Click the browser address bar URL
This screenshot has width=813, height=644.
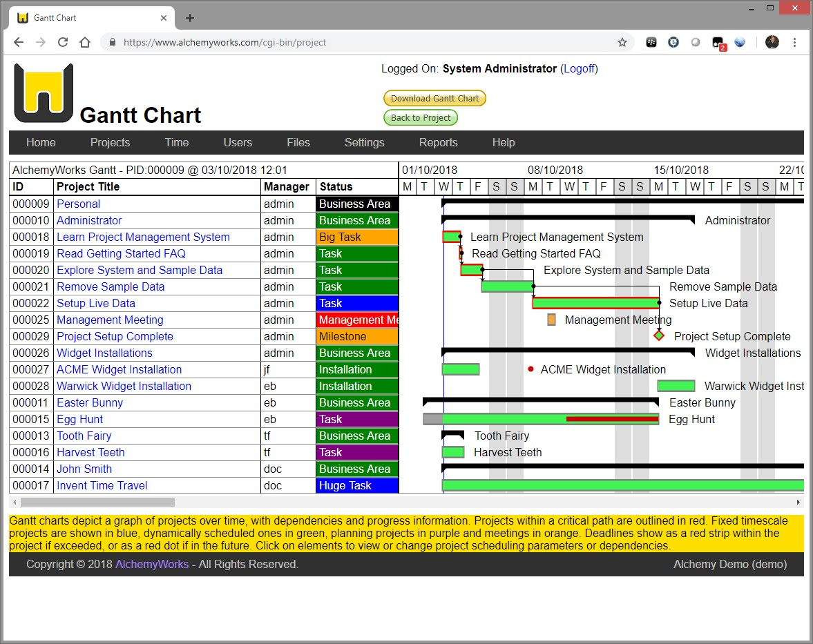point(224,43)
